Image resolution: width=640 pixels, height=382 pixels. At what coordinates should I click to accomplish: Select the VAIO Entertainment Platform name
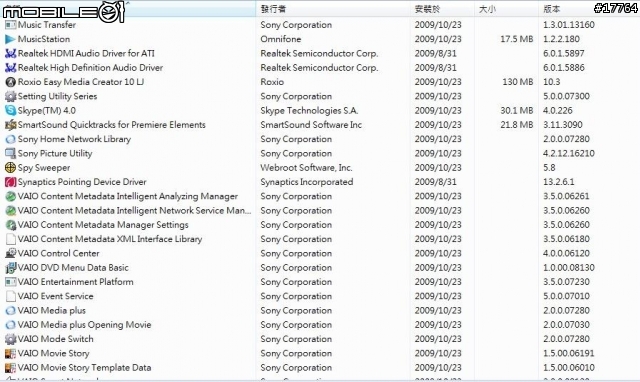pos(76,282)
